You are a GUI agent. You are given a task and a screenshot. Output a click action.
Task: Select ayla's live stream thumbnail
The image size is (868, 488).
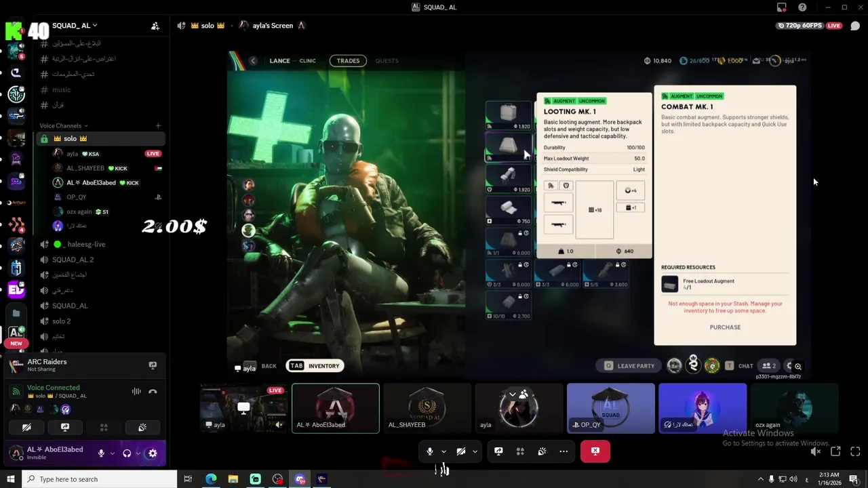[x=243, y=408]
